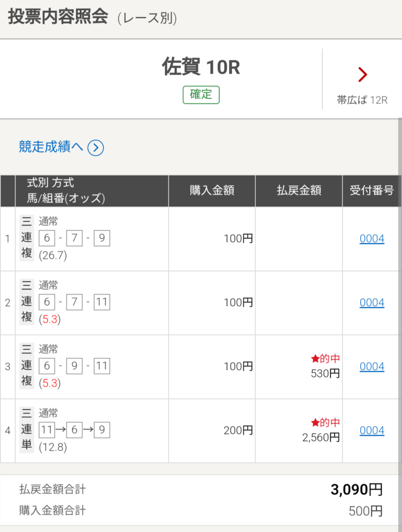Click the 払戻金額 column header
This screenshot has width=402, height=532.
click(299, 190)
